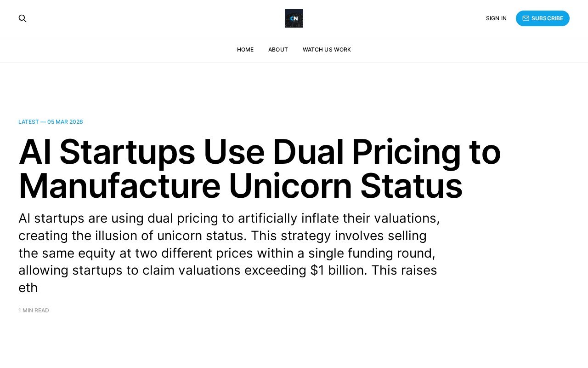
Task: Click the blue Subscribe button
Action: click(543, 18)
